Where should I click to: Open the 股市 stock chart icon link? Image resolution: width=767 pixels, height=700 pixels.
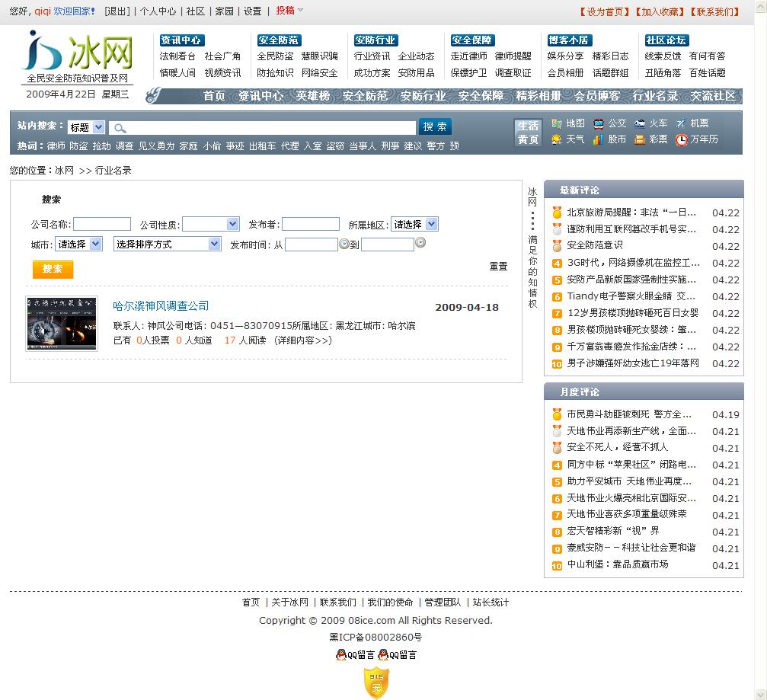pyautogui.click(x=598, y=139)
